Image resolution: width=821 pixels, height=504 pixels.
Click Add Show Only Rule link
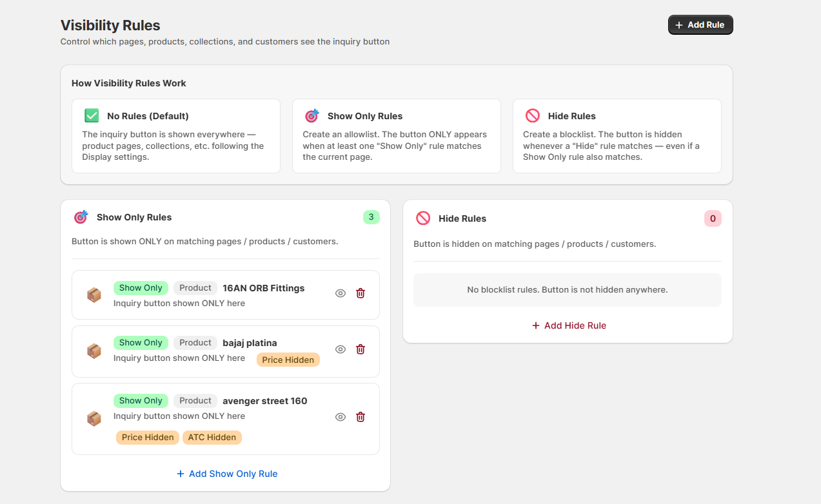(227, 474)
